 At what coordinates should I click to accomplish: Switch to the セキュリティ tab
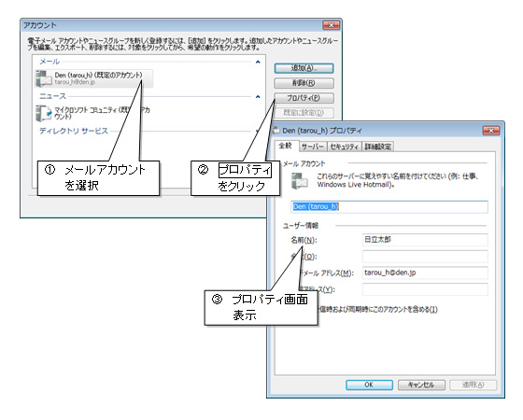coord(344,147)
